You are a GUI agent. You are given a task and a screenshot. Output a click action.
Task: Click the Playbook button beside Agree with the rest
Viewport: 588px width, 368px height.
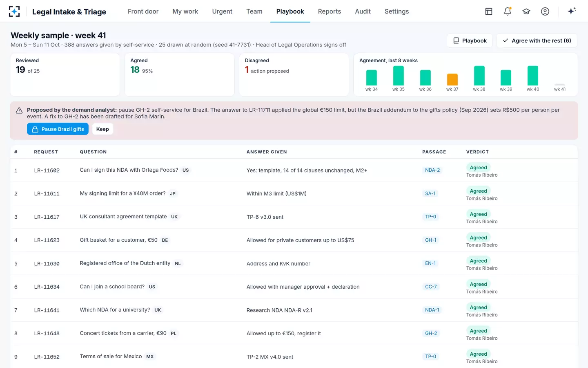click(470, 40)
